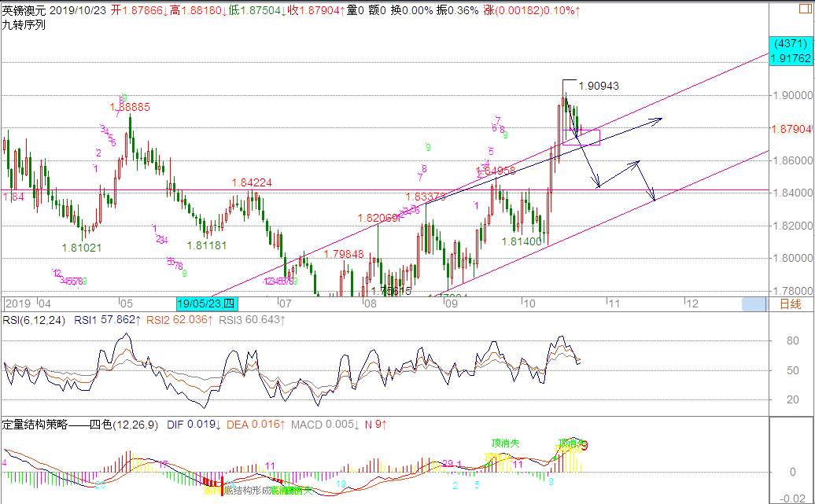Click the light blue time-axis scroll thumb

pos(754,304)
